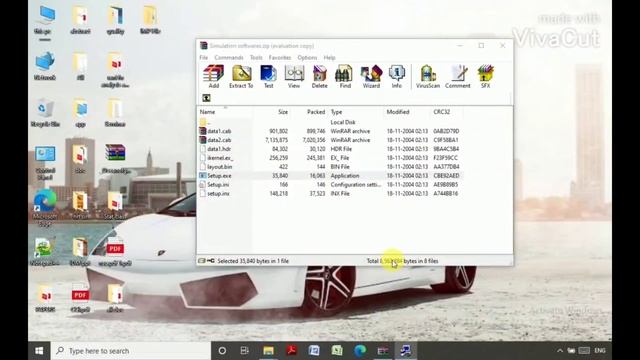Select the parent folder '..' row
Viewport: 640px width, 360px height.
point(331,122)
